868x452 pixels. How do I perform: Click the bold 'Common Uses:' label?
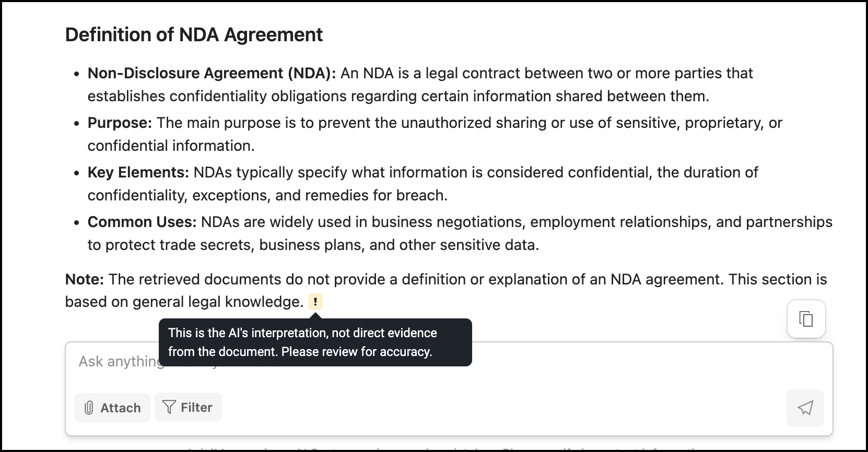point(142,222)
